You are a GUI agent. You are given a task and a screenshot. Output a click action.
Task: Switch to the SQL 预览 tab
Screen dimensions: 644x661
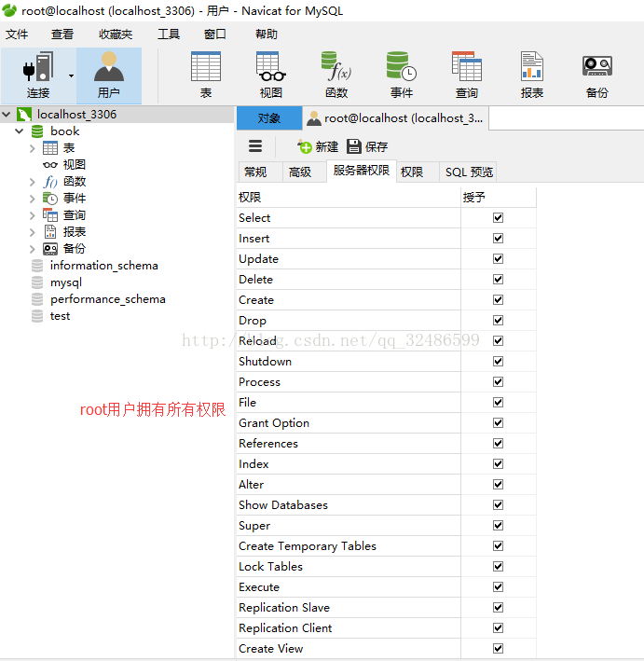pos(468,172)
